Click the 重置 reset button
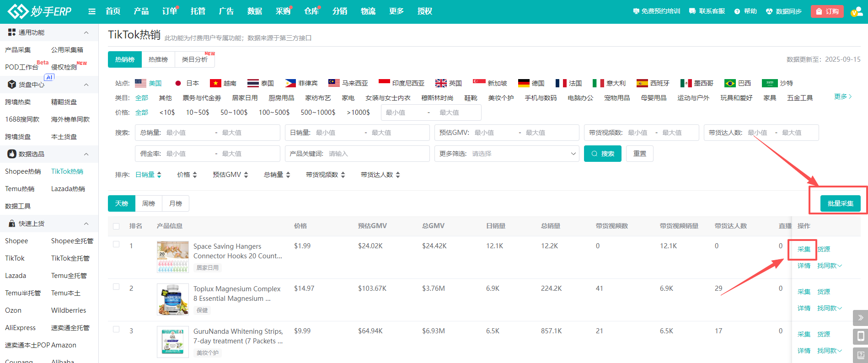Viewport: 868px width, 363px height. 640,154
